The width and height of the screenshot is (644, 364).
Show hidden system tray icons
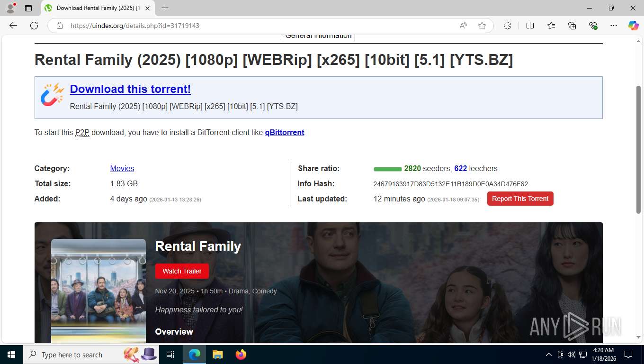549,355
